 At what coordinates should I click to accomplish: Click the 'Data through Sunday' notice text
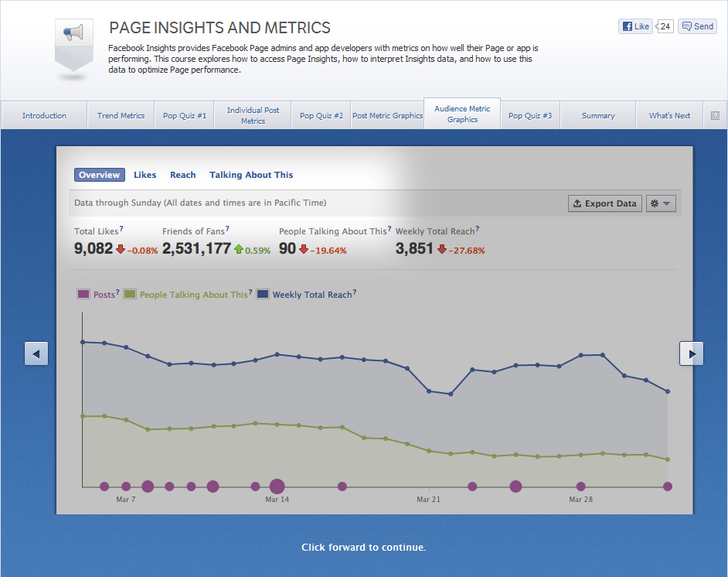click(x=200, y=203)
